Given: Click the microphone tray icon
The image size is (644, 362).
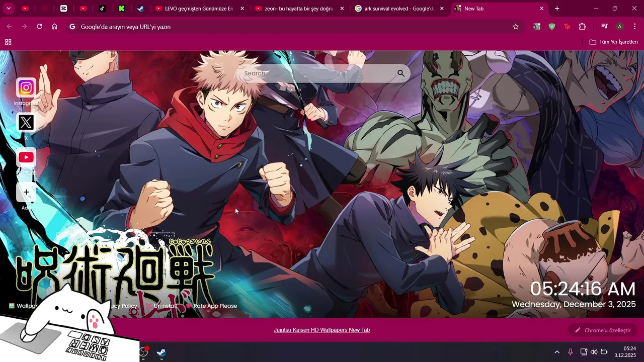Looking at the screenshot, I should 571,352.
